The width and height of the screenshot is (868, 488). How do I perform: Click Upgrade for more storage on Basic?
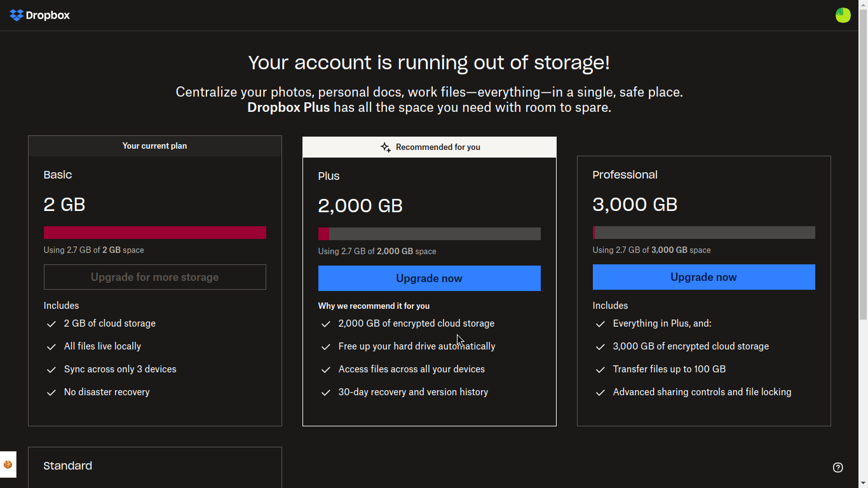pyautogui.click(x=154, y=277)
